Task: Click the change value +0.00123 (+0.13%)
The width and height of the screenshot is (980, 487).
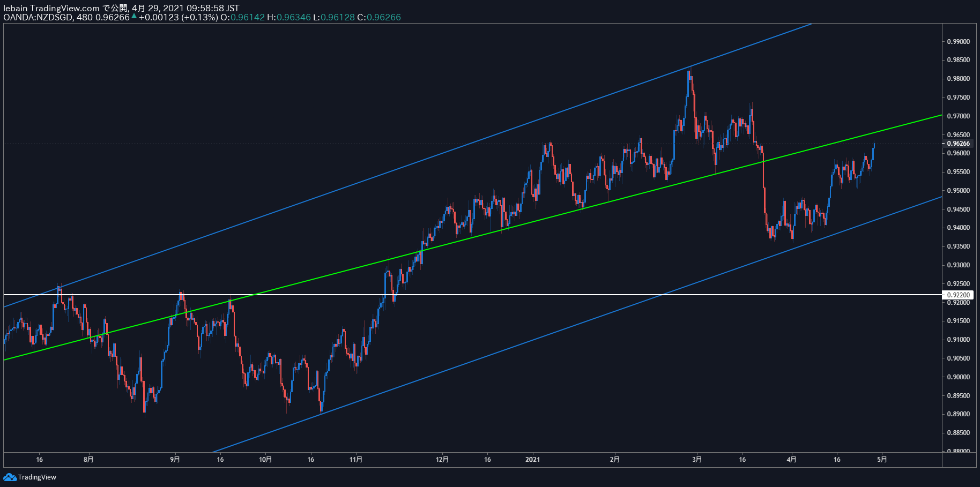Action: 179,17
